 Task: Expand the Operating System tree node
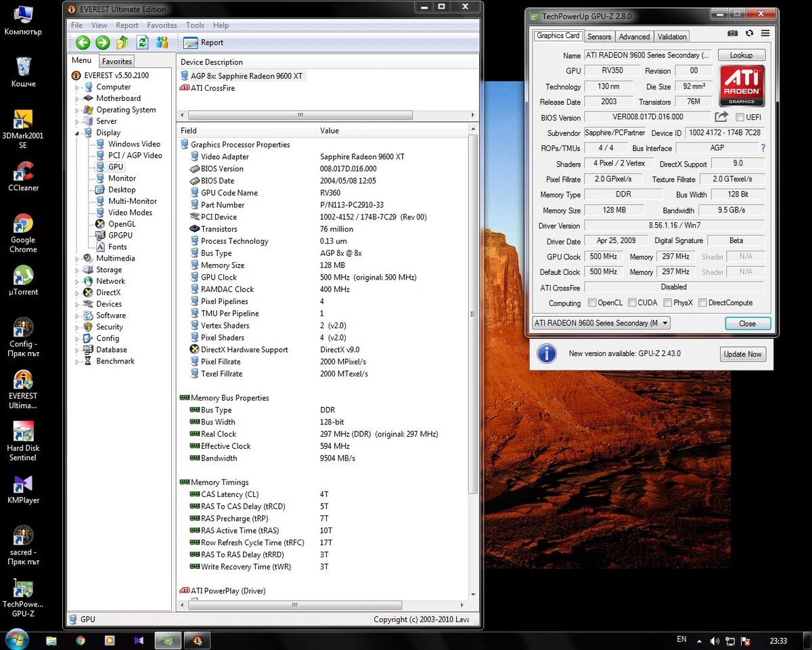77,110
